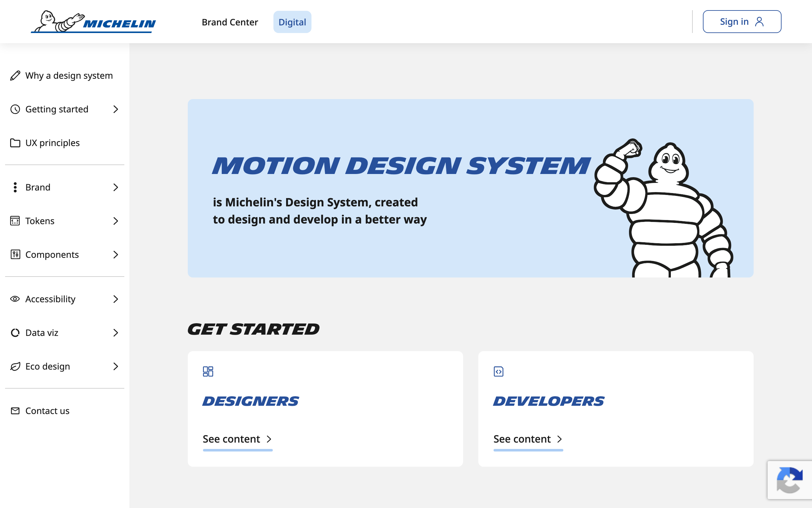This screenshot has width=812, height=508.
Task: Click the folder icon beside UX principles
Action: point(15,143)
